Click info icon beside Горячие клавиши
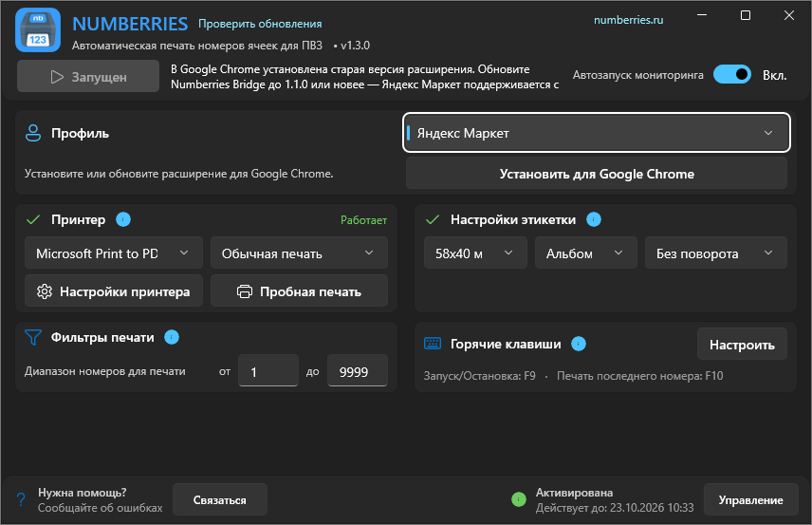Screen dimensions: 812x525 (x=579, y=344)
